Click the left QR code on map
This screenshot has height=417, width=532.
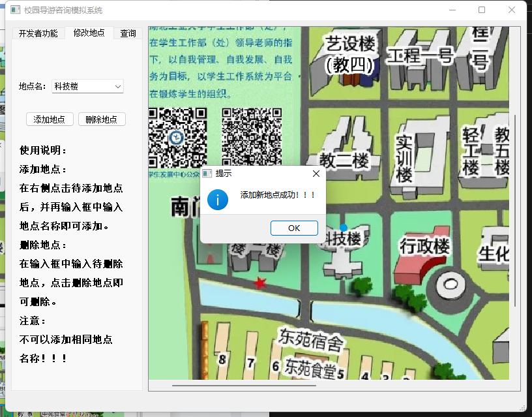[177, 138]
